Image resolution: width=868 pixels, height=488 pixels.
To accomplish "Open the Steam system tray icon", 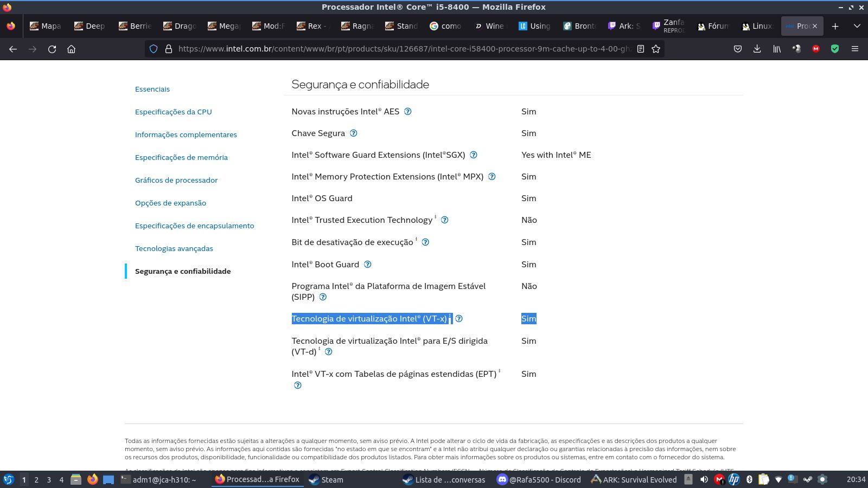I will (x=808, y=479).
